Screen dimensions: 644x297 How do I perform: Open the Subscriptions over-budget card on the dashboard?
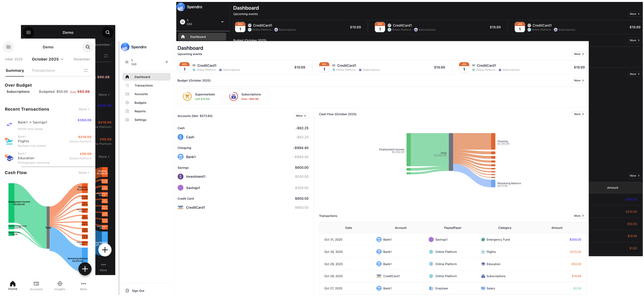click(247, 96)
